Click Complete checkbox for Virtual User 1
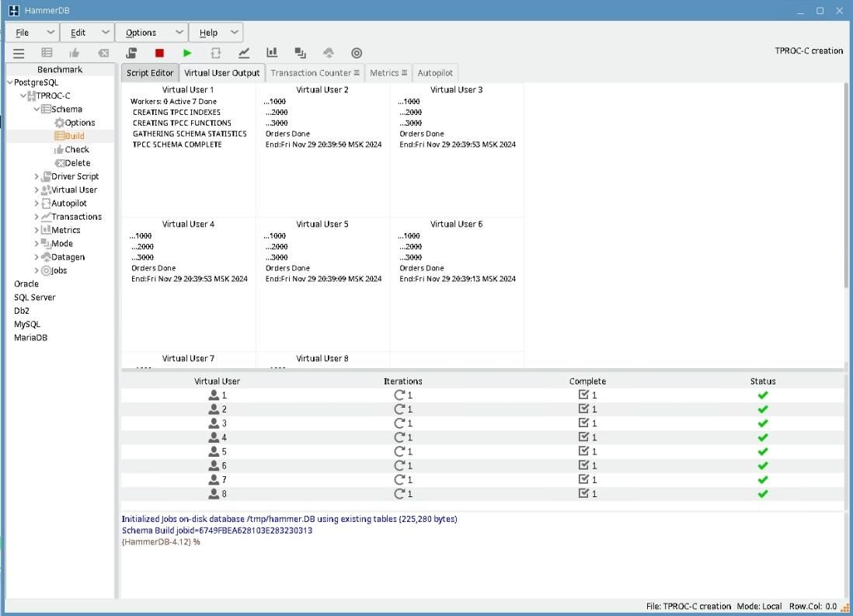The image size is (853, 616). pos(584,395)
